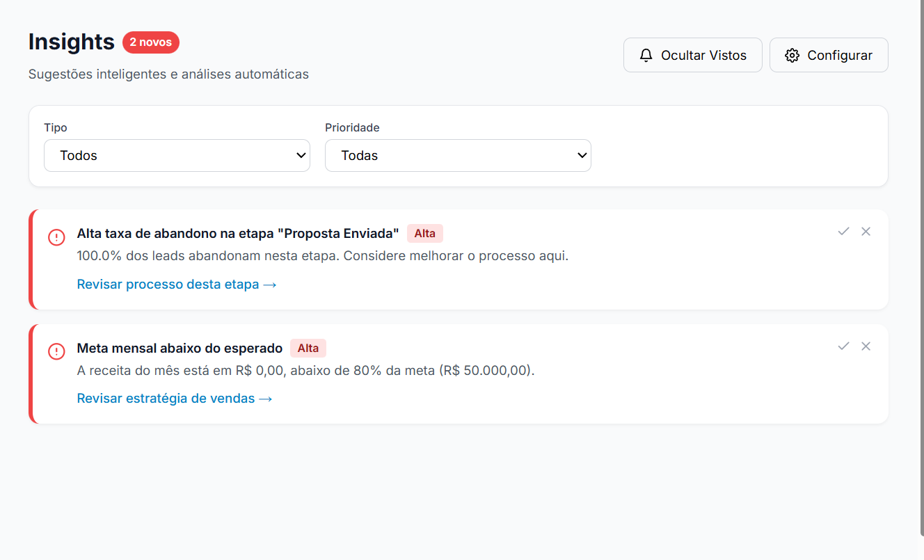The image size is (924, 560).
Task: Click the bell icon on Ocultar Vistos button
Action: (646, 54)
